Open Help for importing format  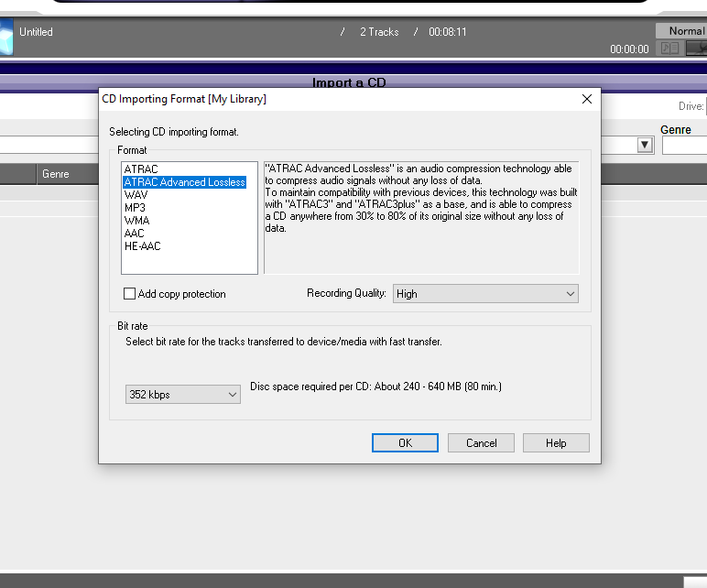point(556,443)
